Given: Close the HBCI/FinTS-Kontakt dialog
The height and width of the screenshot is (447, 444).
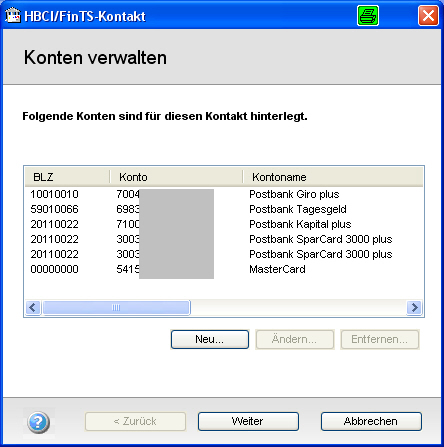Looking at the screenshot, I should (x=428, y=16).
